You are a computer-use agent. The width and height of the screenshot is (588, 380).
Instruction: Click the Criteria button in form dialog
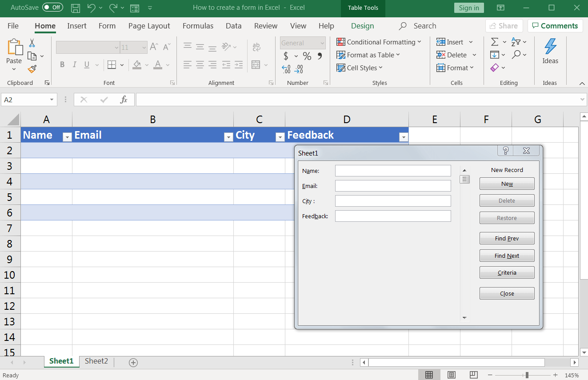507,272
